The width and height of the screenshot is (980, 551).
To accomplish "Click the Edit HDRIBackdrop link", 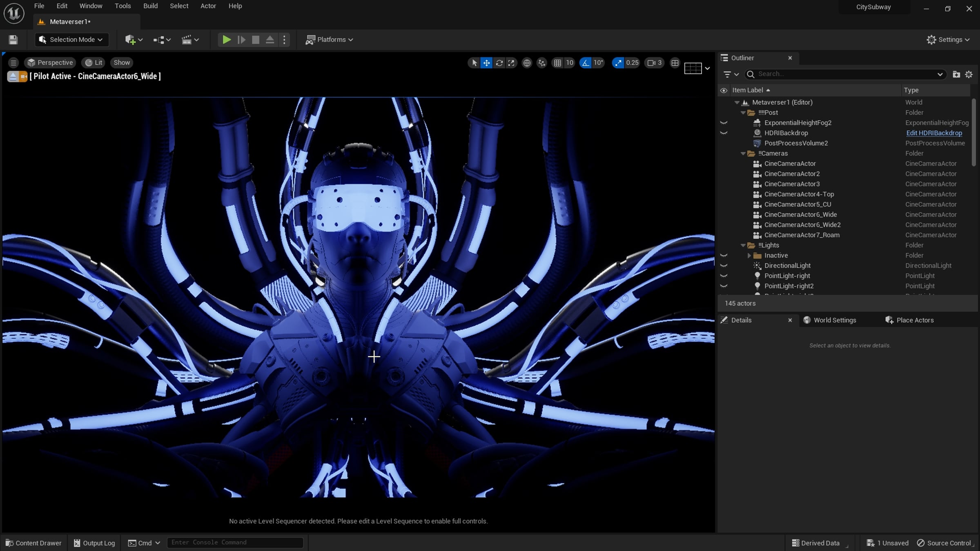I will coord(934,133).
